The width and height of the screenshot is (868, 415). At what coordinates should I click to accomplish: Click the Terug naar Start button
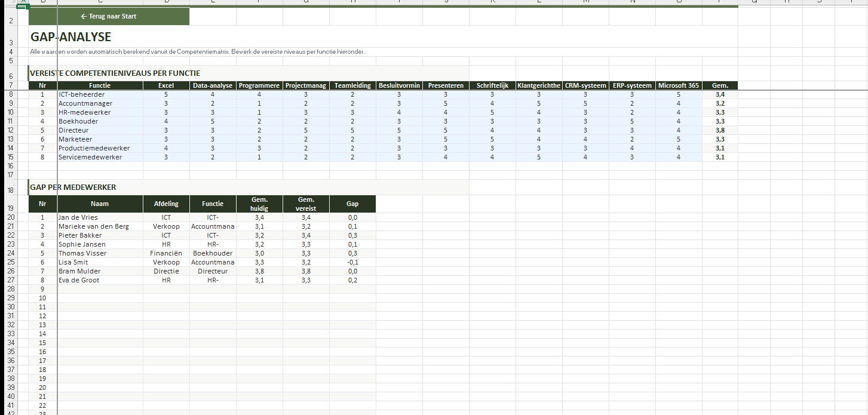tap(109, 16)
